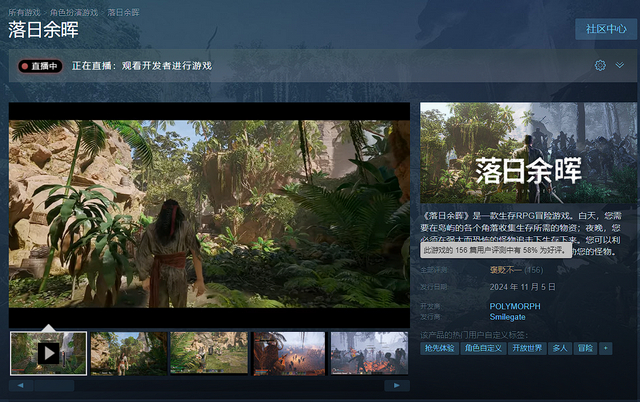Click the 落日余晖 game header image

[529, 153]
